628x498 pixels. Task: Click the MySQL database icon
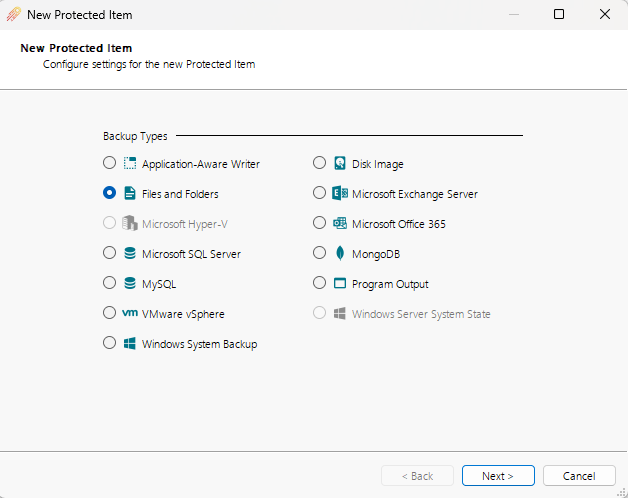[129, 284]
